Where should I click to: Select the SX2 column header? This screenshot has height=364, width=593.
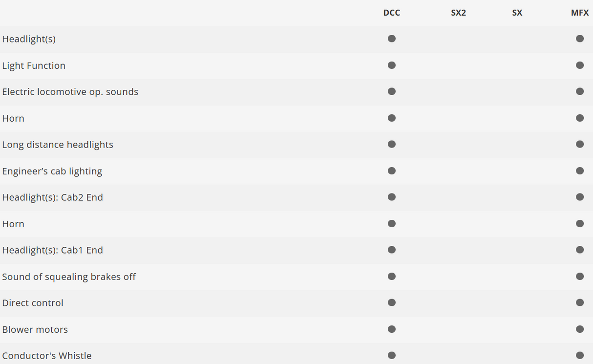(458, 13)
